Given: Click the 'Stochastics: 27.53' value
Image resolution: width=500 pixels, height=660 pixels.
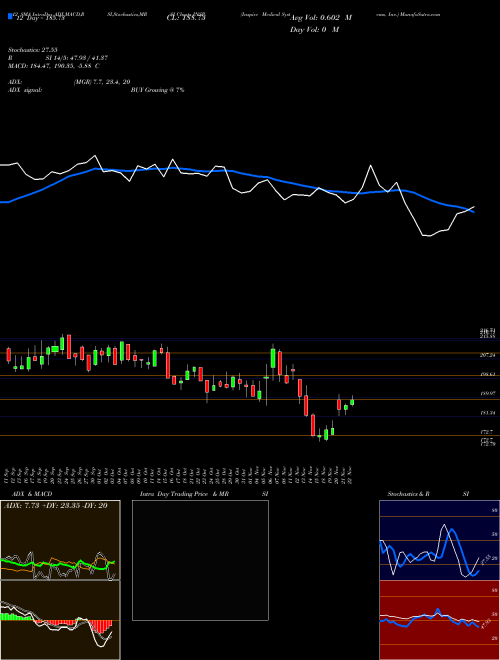Looking at the screenshot, I should [x=32, y=50].
